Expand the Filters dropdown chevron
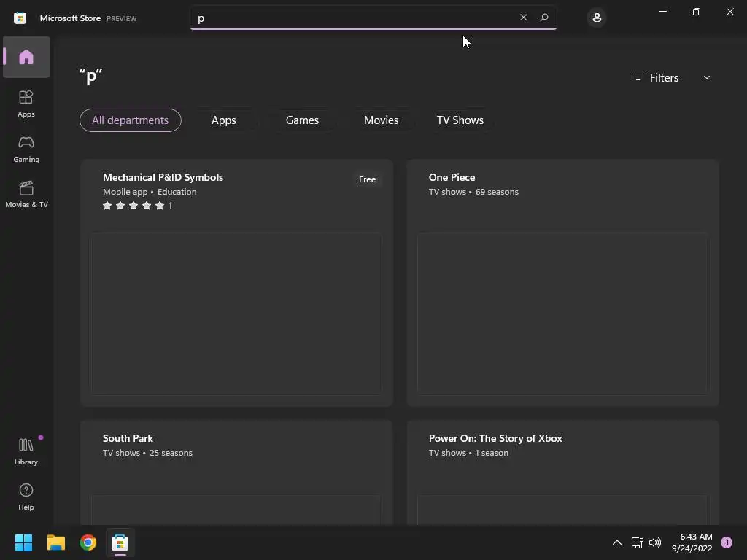This screenshot has height=560, width=747. [706, 77]
